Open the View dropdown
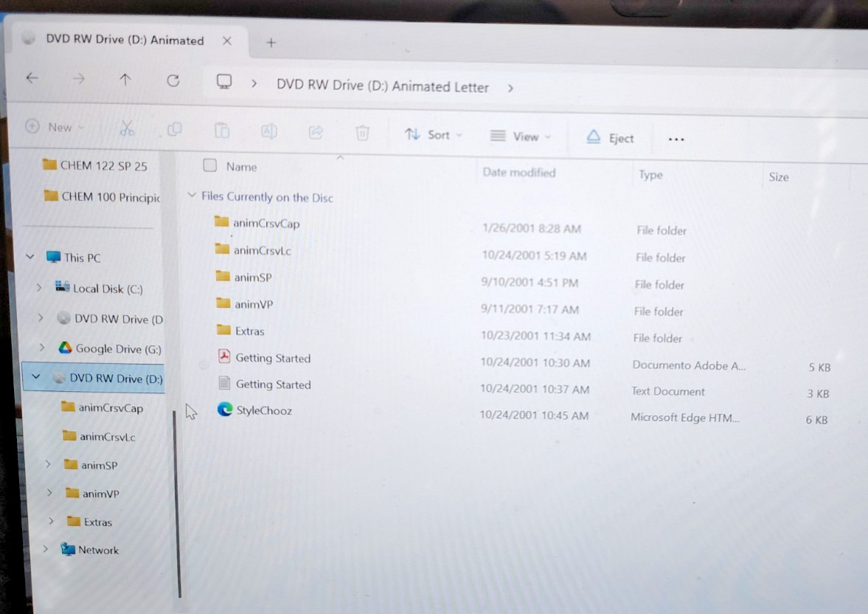 click(x=520, y=137)
